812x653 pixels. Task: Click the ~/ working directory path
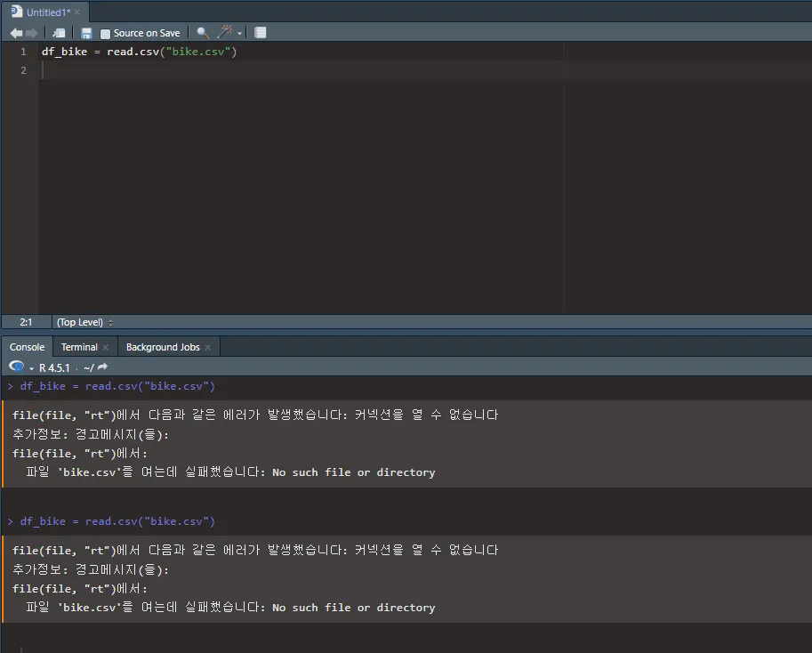89,368
